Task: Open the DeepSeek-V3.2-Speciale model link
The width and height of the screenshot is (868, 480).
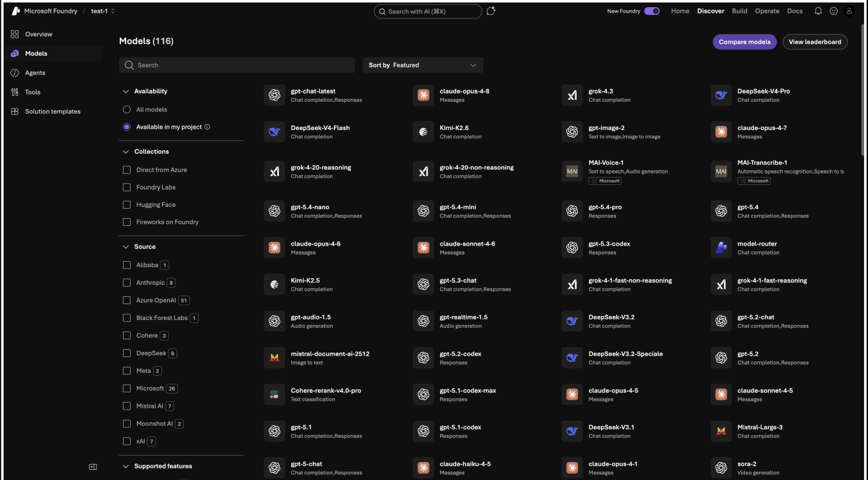Action: (625, 354)
